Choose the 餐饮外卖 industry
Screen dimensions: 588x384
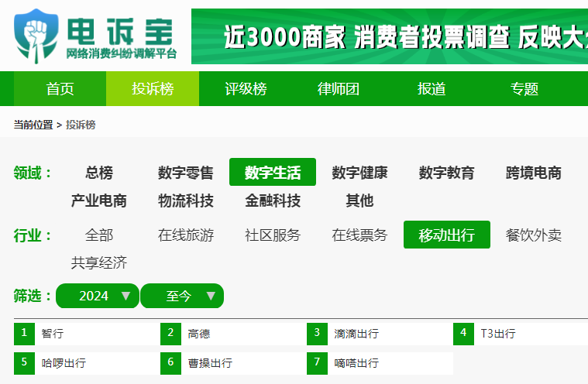(x=534, y=235)
